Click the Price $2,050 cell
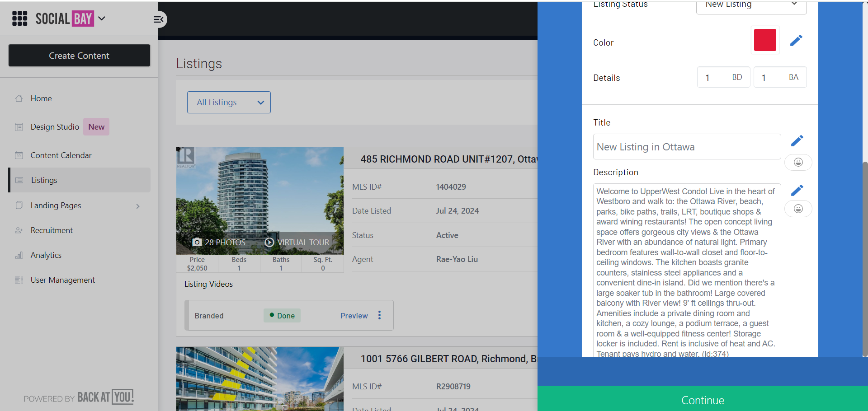 pyautogui.click(x=197, y=264)
